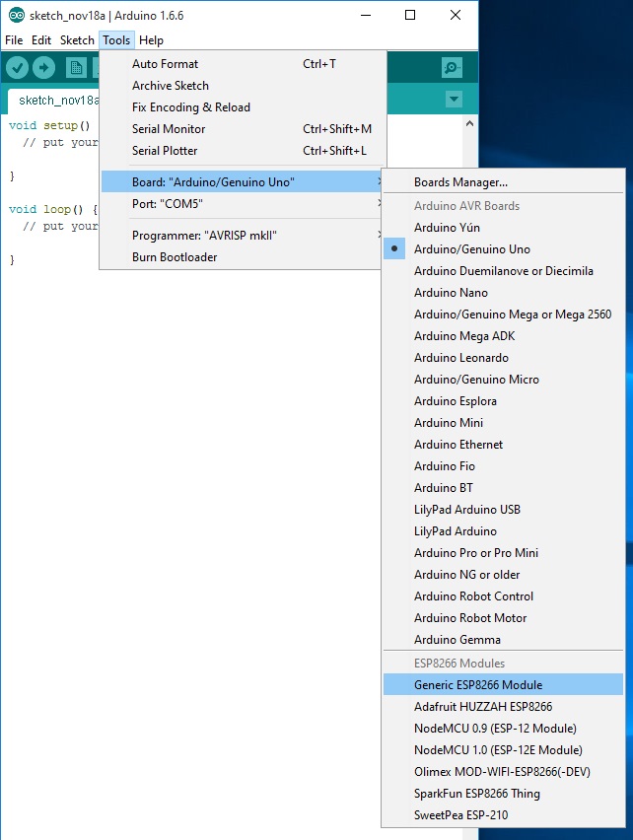Screen dimensions: 633x840
Task: Click the Arduino logo in title bar
Action: coord(17,16)
